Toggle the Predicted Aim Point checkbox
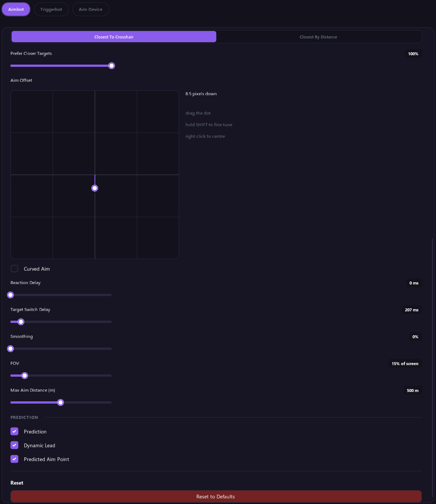Viewport: 436px width, 504px height. pos(15,459)
